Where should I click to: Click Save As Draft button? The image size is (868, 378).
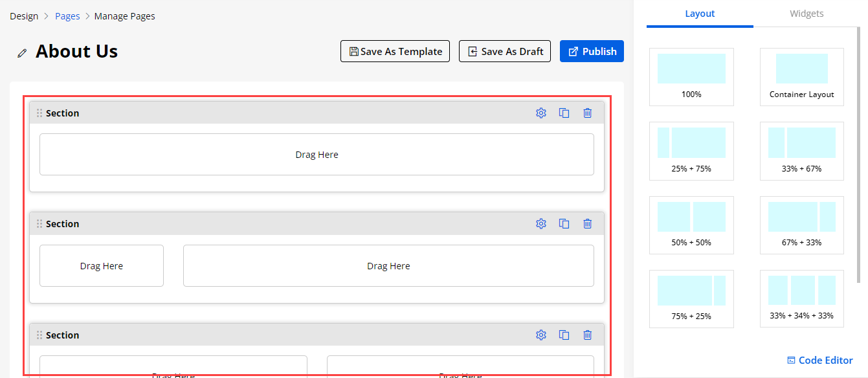[x=505, y=52]
